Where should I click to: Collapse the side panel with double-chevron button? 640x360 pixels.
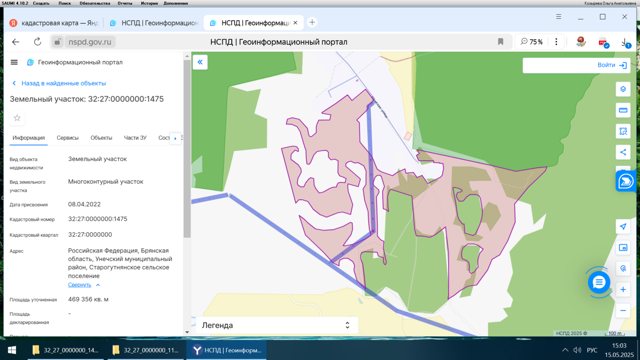(200, 62)
